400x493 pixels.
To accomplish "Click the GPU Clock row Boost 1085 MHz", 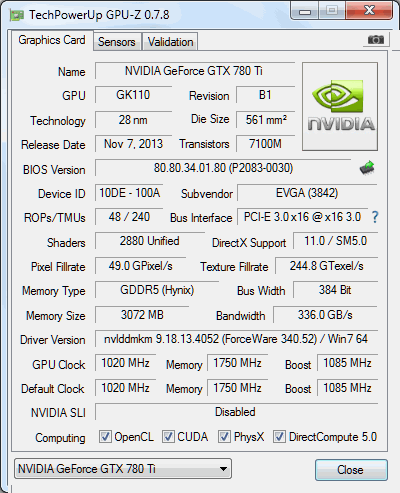I will pyautogui.click(x=347, y=363).
